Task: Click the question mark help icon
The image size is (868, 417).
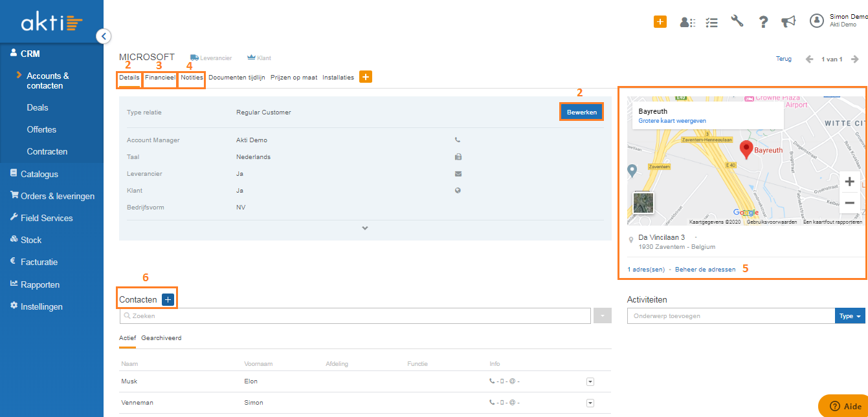Action: (x=764, y=22)
